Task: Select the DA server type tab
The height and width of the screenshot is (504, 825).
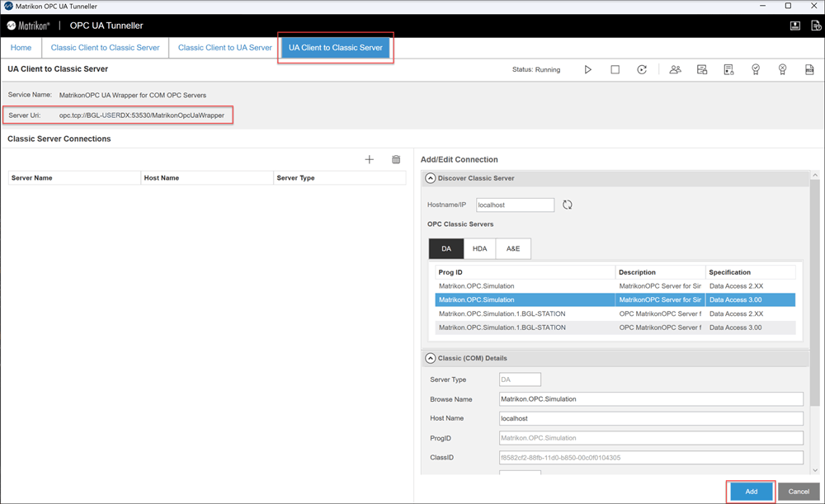Action: tap(446, 248)
